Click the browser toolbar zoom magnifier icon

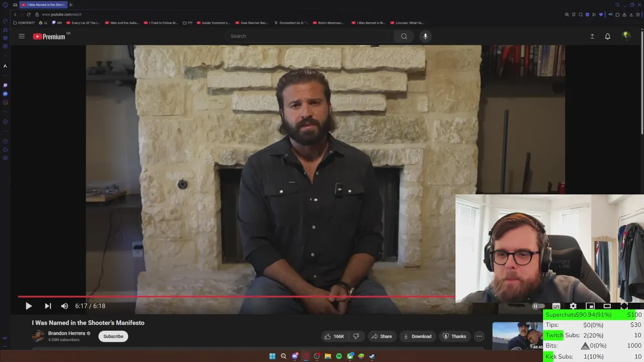pyautogui.click(x=567, y=15)
